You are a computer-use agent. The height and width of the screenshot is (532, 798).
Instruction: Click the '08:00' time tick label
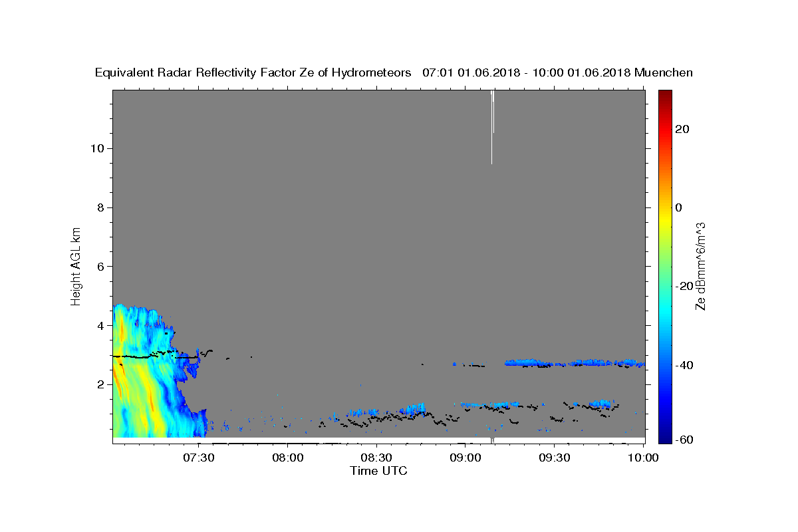tap(288, 458)
